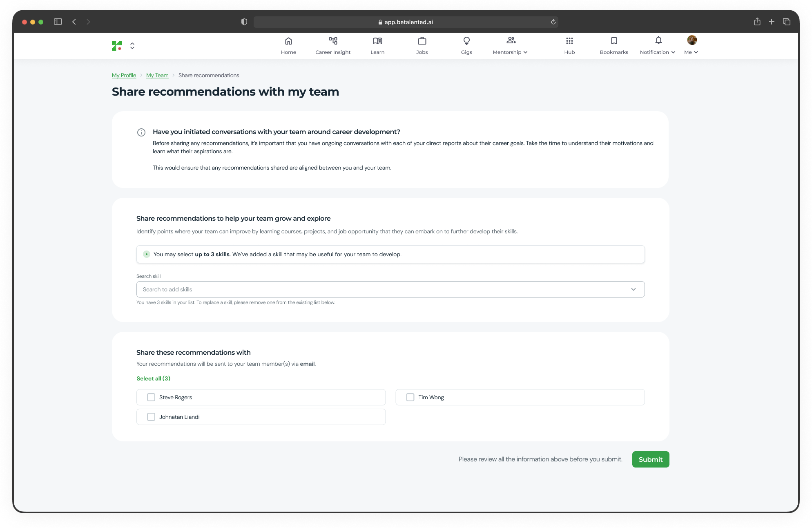Open the Career Insight navigation icon
The height and width of the screenshot is (528, 812).
pyautogui.click(x=333, y=41)
